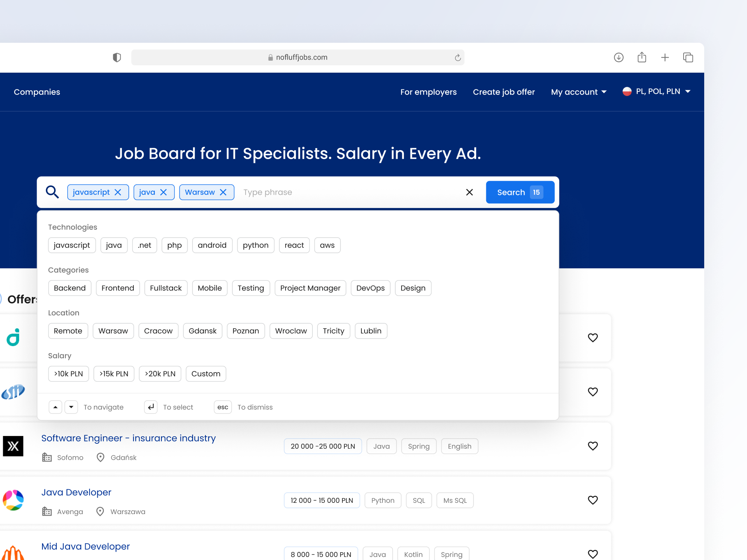Reload the page via address bar icon
Image resolution: width=747 pixels, height=560 pixels.
coord(458,57)
